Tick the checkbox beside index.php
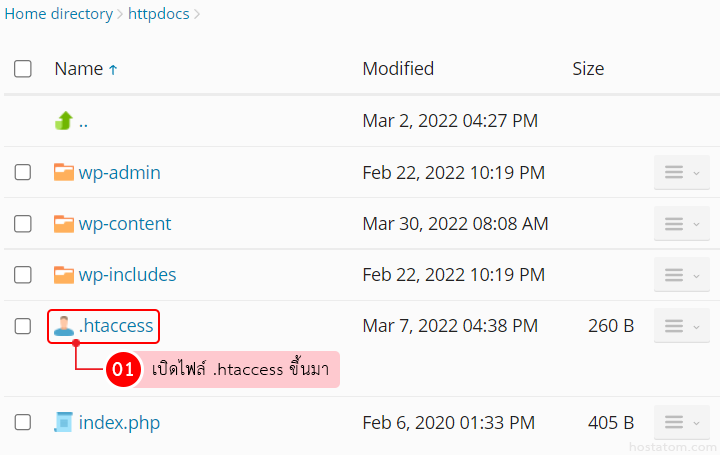This screenshot has height=455, width=720. click(x=22, y=422)
